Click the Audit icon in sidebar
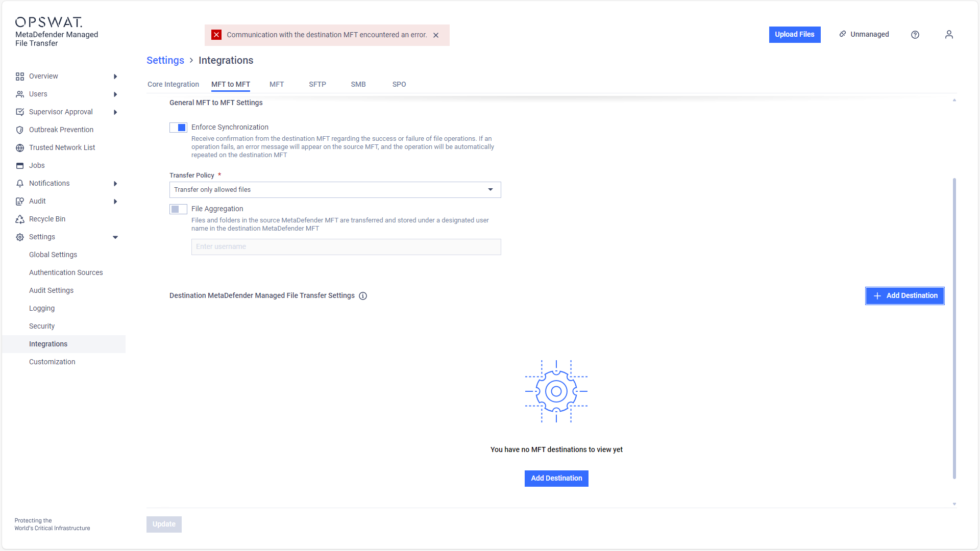The width and height of the screenshot is (980, 551). (x=20, y=202)
